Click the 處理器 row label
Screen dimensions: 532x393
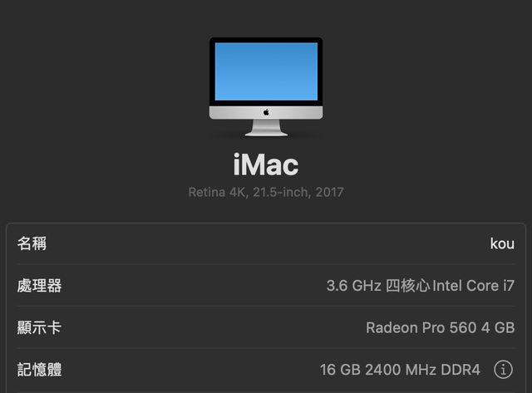[x=39, y=286]
